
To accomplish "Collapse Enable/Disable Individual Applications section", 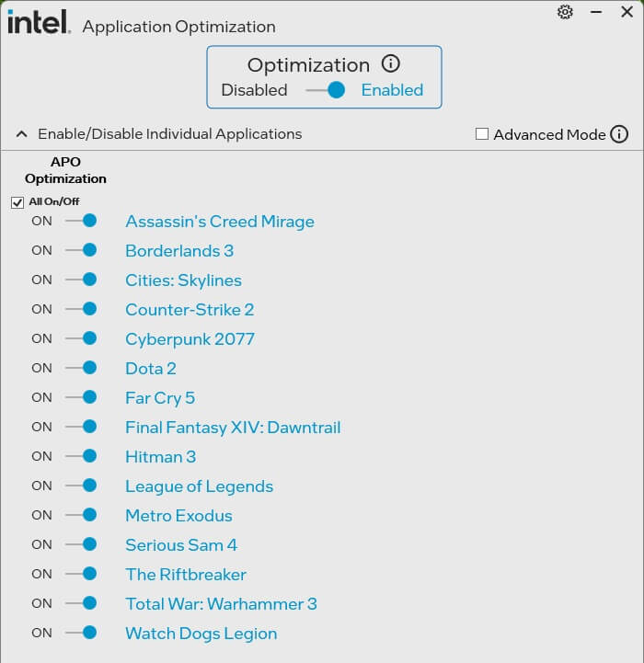I will tap(21, 134).
